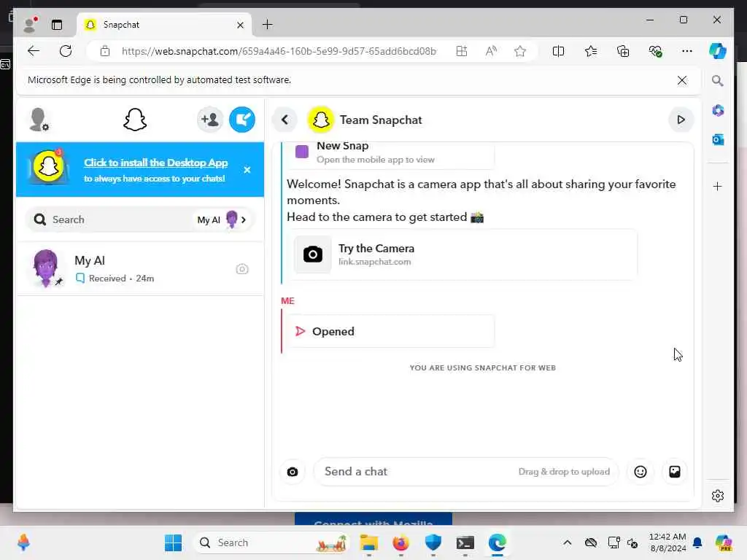Click the Opened snap entry
Screen dimensions: 747x560
point(391,332)
